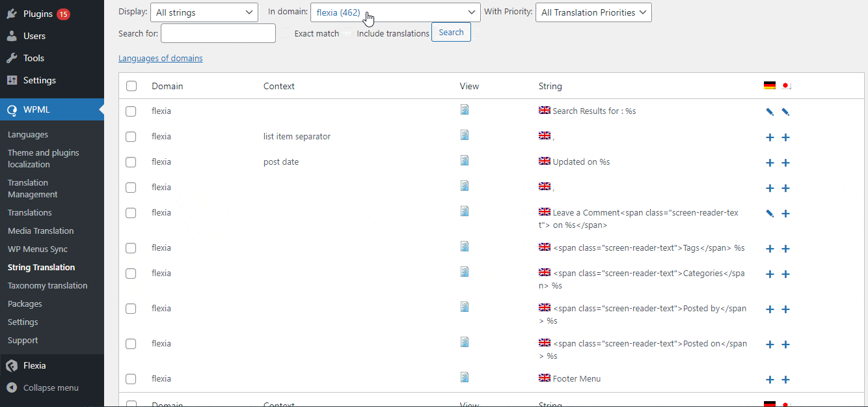This screenshot has height=407, width=868.
Task: Check the "Leave a Comment" string row
Action: (x=131, y=213)
